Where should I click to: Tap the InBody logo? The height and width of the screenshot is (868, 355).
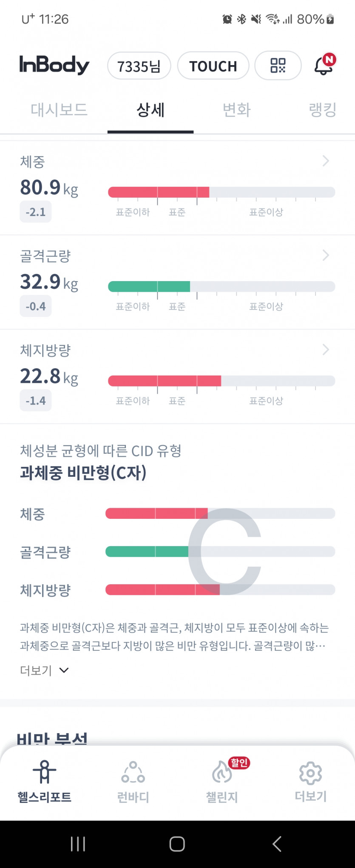point(54,65)
